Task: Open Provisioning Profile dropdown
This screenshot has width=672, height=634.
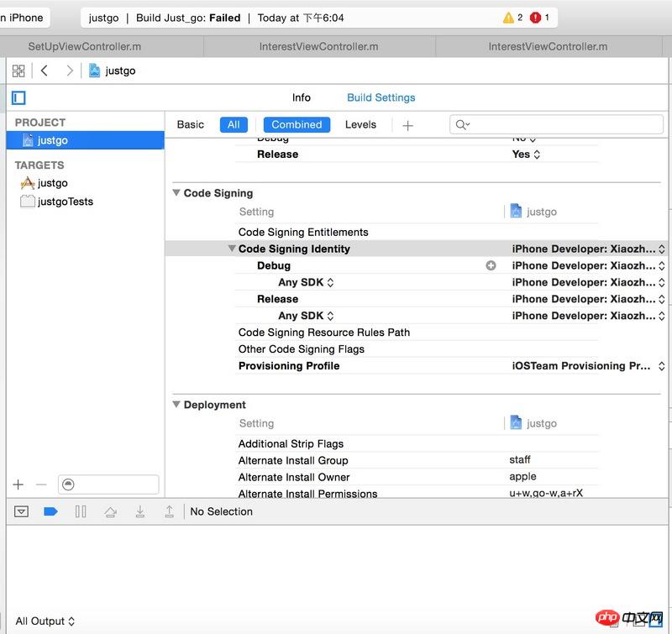Action: coord(589,366)
